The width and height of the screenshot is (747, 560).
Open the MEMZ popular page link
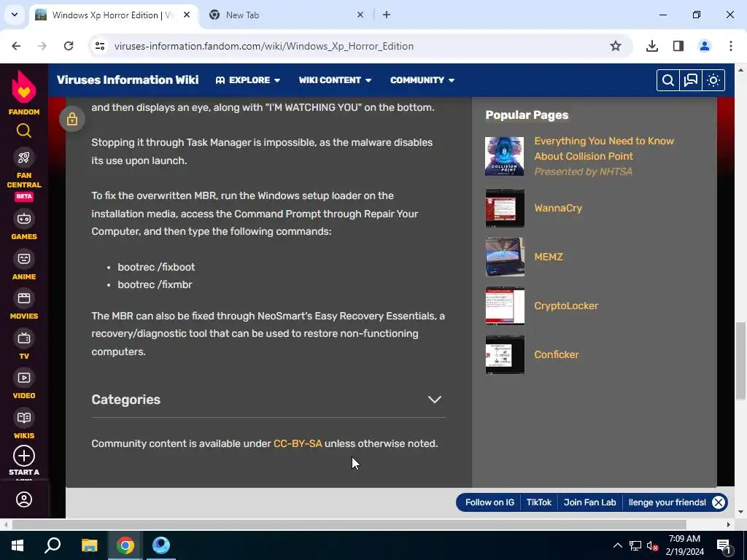tap(549, 257)
